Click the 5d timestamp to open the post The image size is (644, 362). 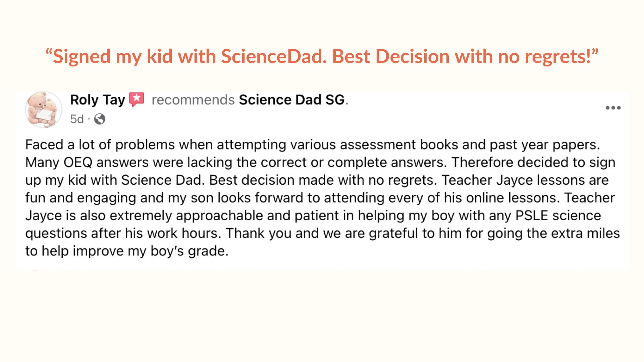point(76,119)
